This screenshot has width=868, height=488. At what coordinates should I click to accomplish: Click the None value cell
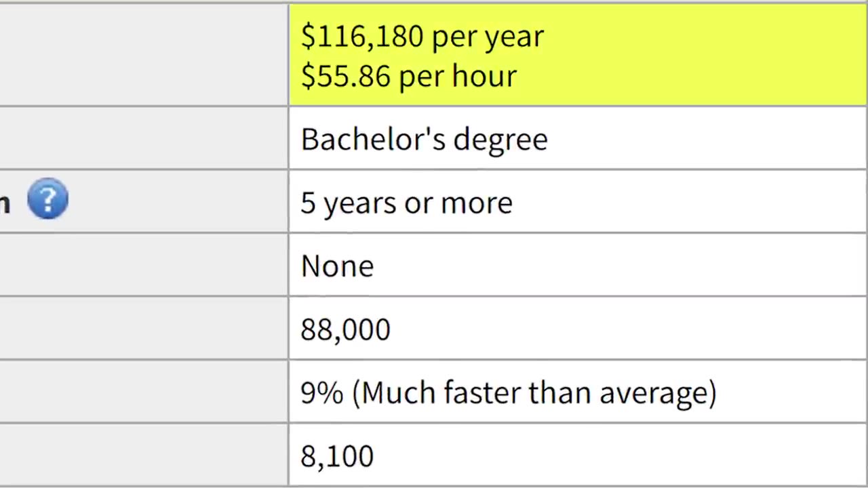pos(578,265)
